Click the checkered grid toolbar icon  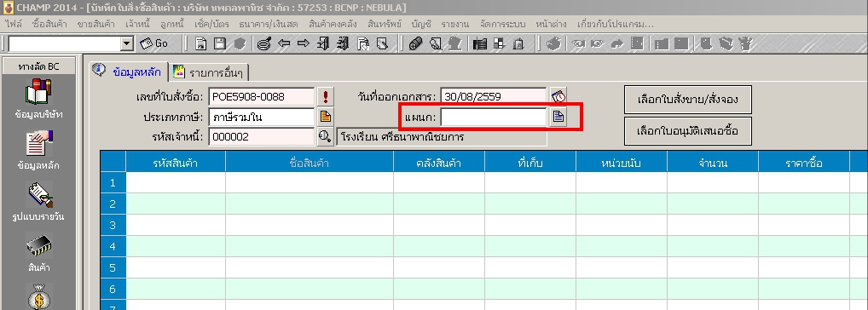[499, 43]
